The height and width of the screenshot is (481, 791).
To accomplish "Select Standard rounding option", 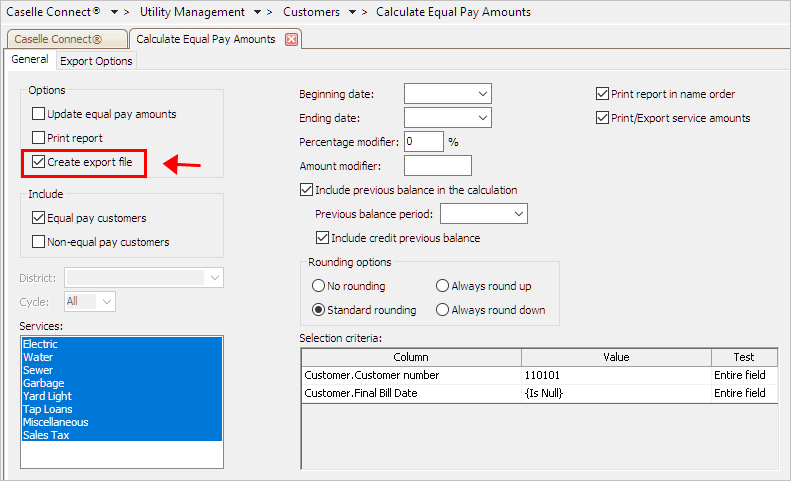I will click(318, 310).
